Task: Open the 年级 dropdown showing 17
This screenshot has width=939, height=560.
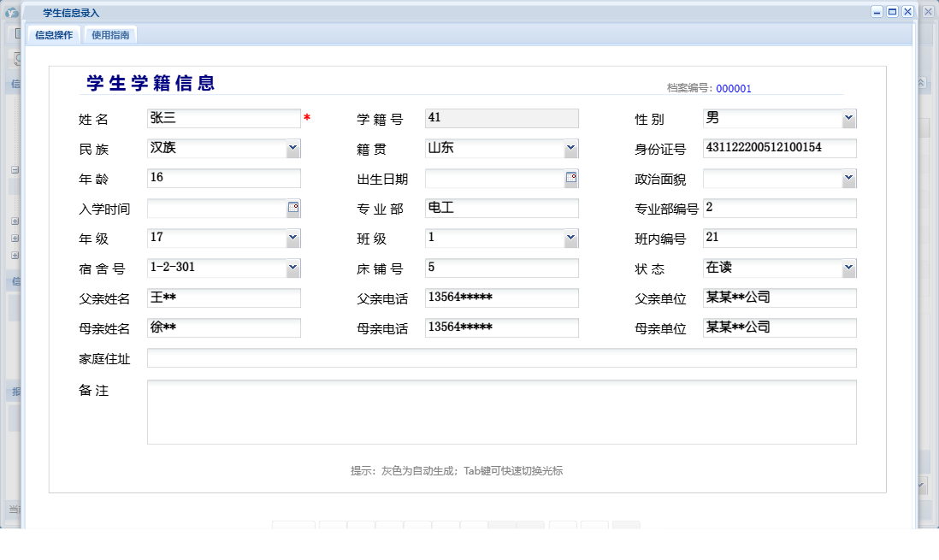Action: (x=293, y=238)
